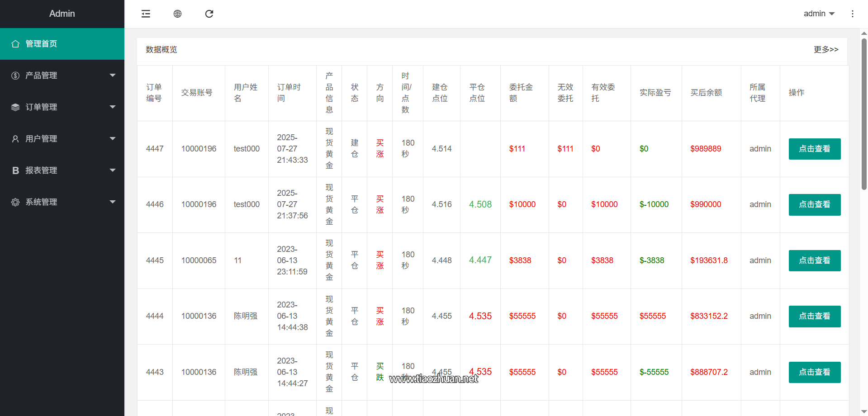Click user name test000 in order 4446 row
This screenshot has height=416, width=868.
[247, 205]
